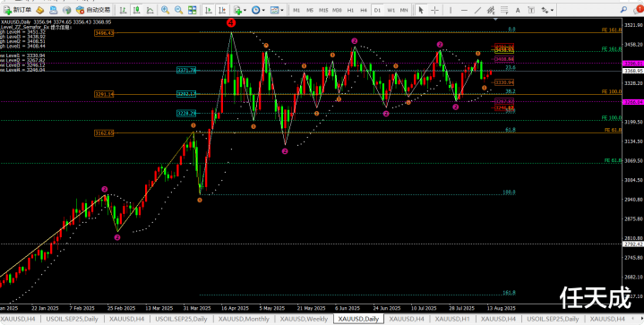Open the chart templates icon
Screen dimensions: 644x325
click(x=274, y=10)
